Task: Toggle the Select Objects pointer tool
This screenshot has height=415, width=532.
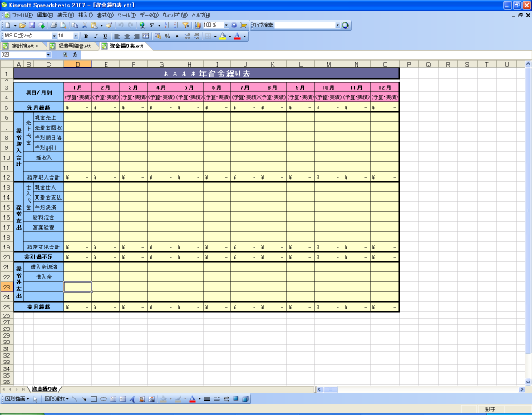Action: [35, 398]
